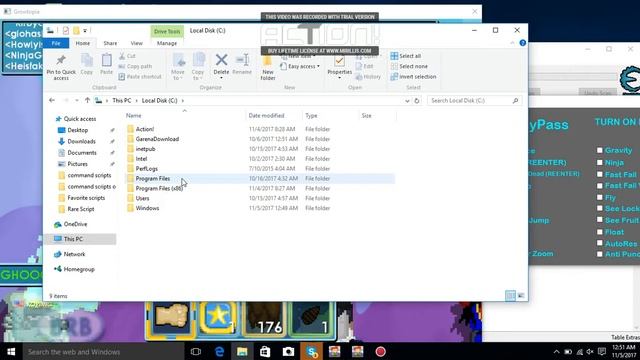Image resolution: width=640 pixels, height=360 pixels.
Task: Switch to the Manage ribbon tab
Action: (x=167, y=43)
